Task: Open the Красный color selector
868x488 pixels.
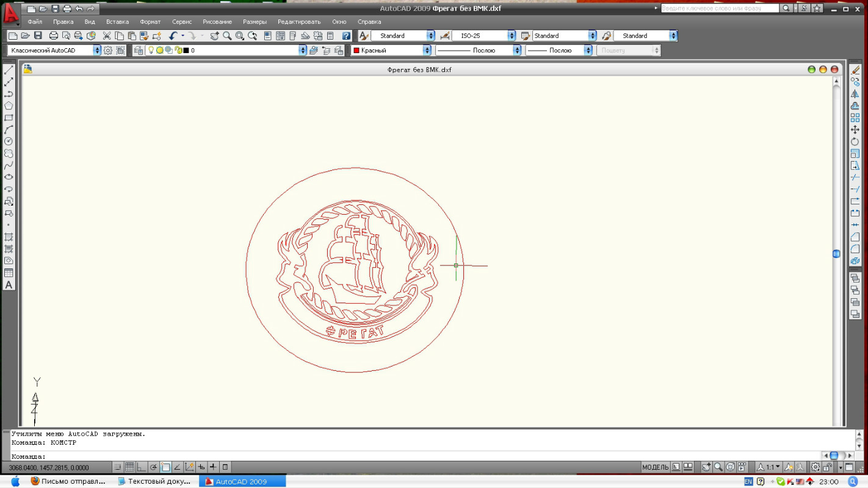Action: coord(427,51)
